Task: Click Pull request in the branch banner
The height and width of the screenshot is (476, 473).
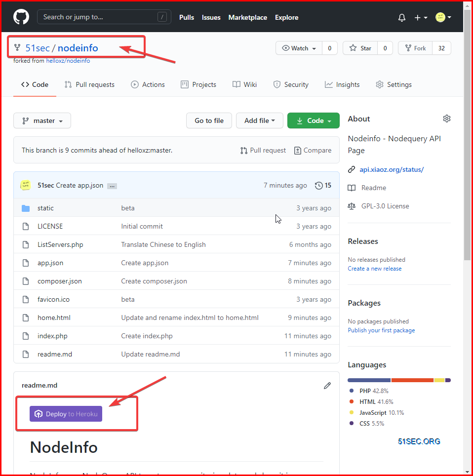Action: coord(263,150)
